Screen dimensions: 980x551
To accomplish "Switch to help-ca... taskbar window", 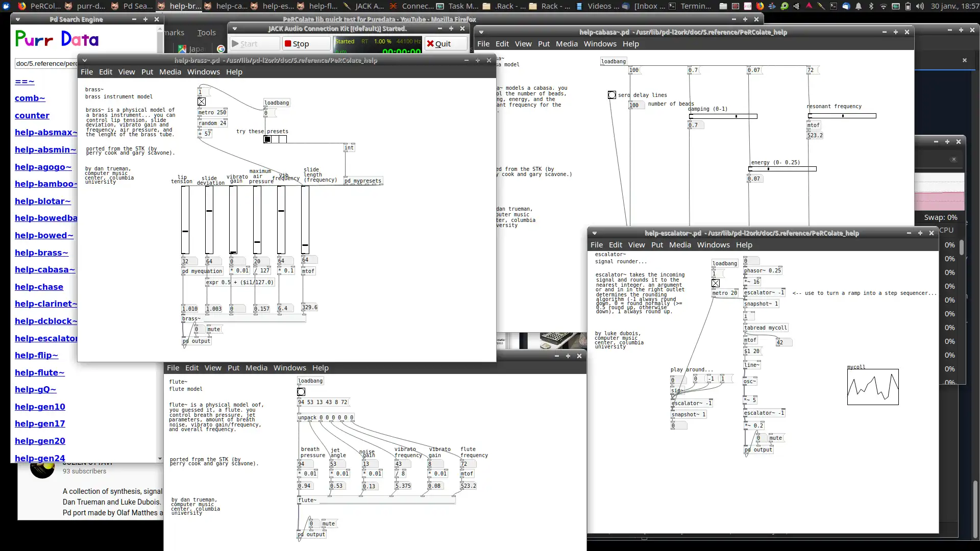I will [x=225, y=6].
